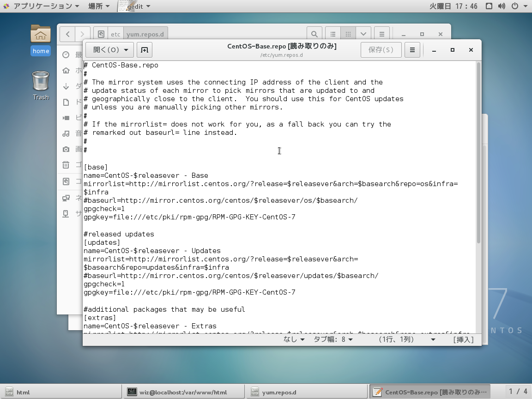Image resolution: width=532 pixels, height=399 pixels.
Task: Click '# unless you are manually picking' line
Action: (183, 107)
